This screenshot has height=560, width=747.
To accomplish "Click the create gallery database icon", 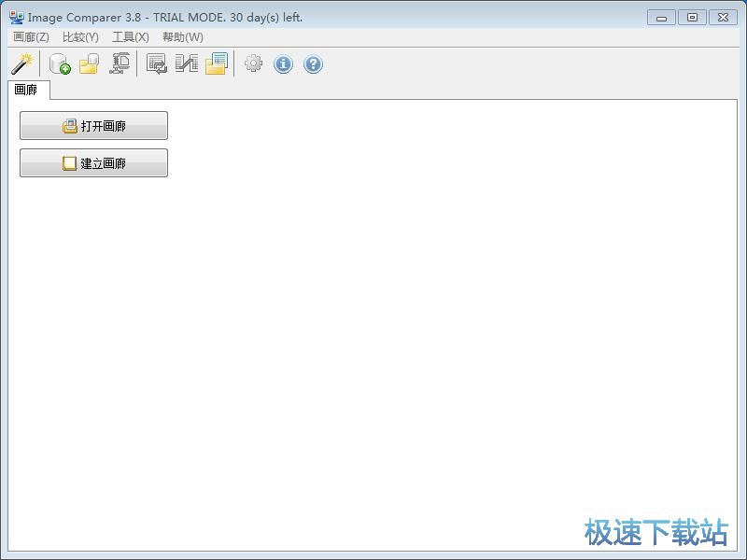I will 60,63.
